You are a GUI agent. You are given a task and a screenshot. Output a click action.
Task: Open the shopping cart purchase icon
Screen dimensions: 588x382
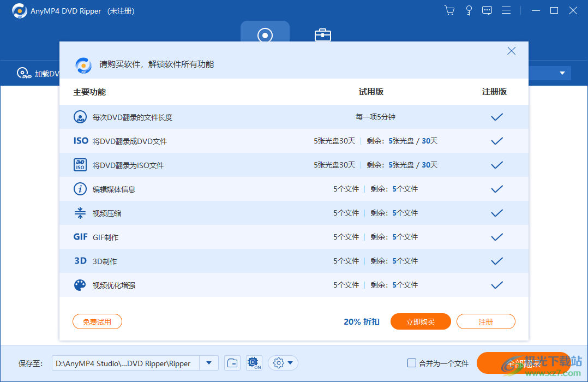(x=449, y=10)
